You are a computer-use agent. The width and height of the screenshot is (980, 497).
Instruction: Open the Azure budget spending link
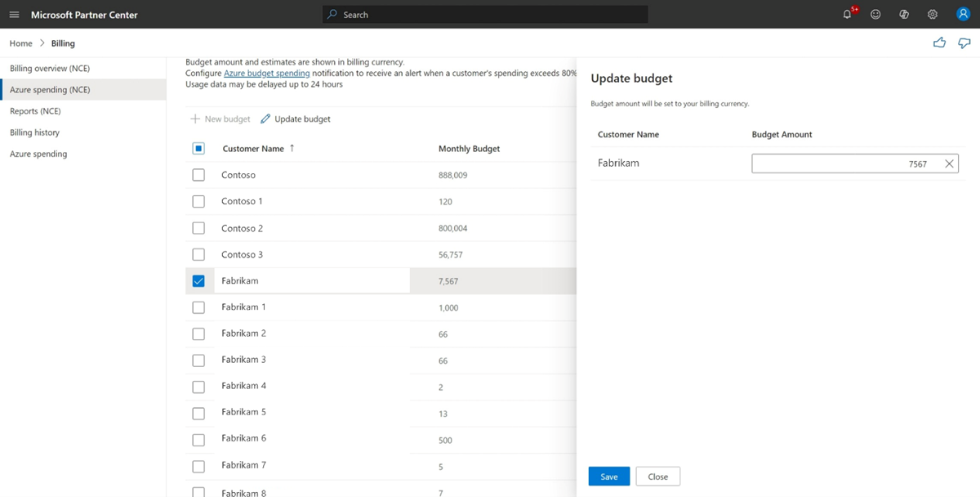(x=266, y=74)
